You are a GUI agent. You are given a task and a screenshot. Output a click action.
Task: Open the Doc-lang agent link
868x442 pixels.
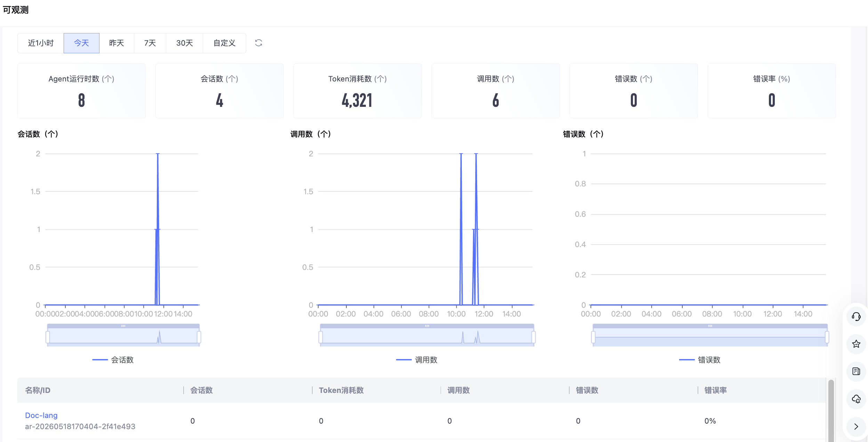click(x=41, y=415)
